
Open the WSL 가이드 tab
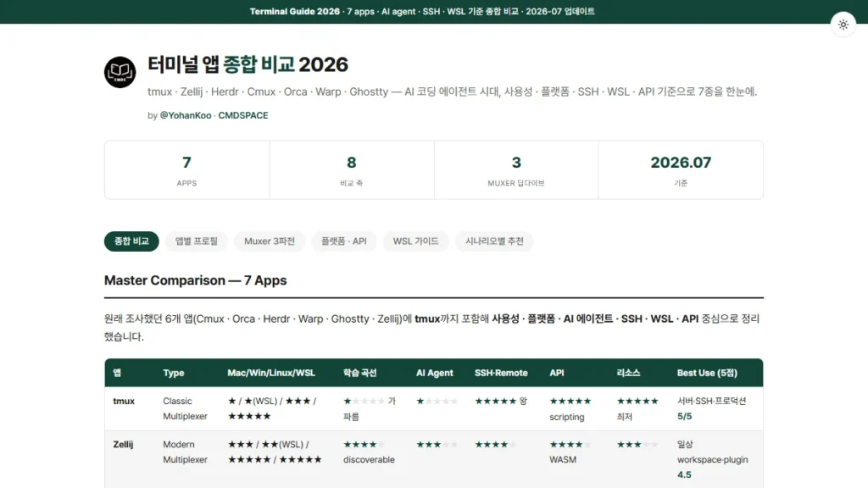pos(415,241)
